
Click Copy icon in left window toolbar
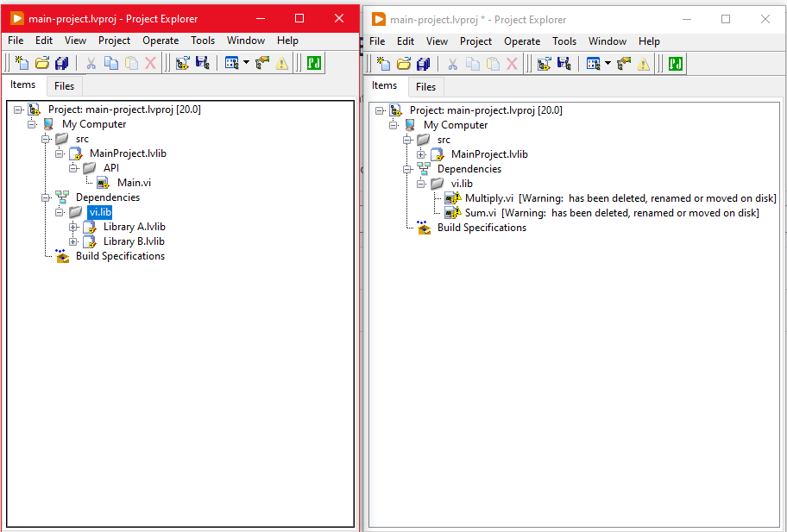(111, 63)
